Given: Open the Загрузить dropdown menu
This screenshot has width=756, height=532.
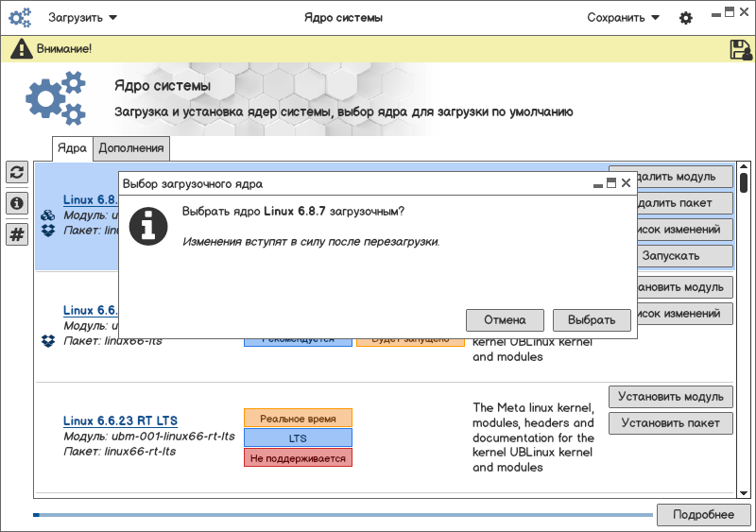Looking at the screenshot, I should tap(83, 18).
